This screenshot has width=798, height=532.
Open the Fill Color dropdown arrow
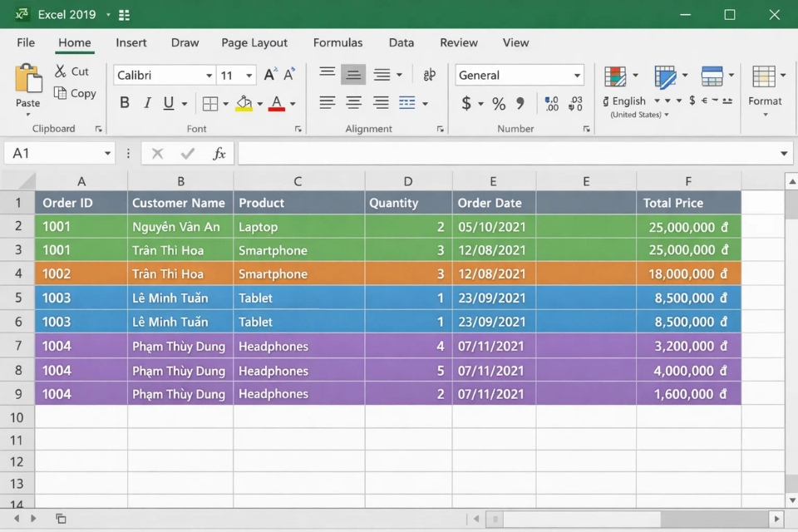pyautogui.click(x=258, y=103)
